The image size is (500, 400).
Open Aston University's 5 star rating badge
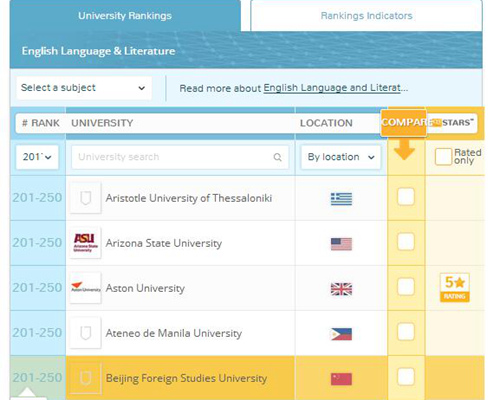click(454, 288)
